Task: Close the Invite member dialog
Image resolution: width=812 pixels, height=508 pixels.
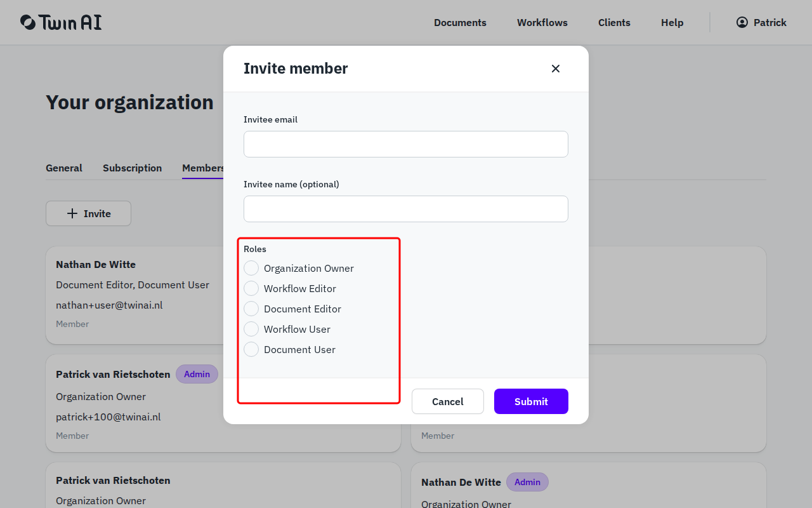Action: pyautogui.click(x=555, y=68)
